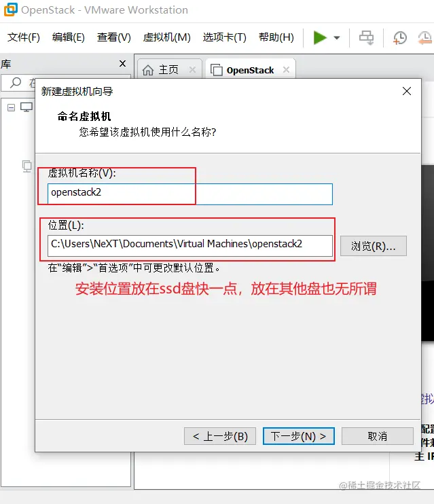Viewport: 434px width, 504px height.
Task: Collapse the library tree node
Action: (x=12, y=107)
